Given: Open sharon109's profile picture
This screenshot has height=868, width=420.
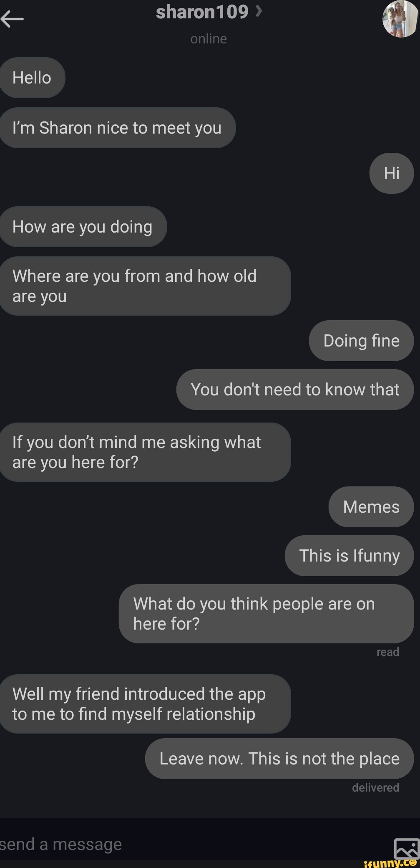Looking at the screenshot, I should coord(400,19).
